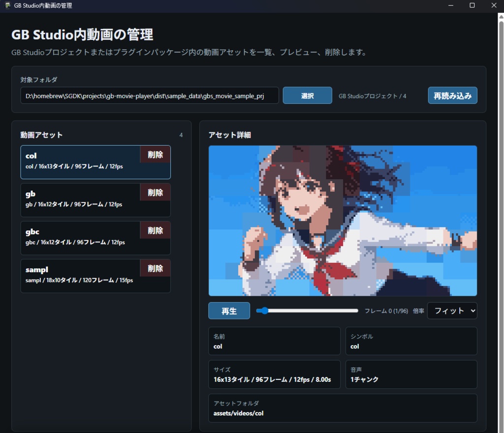Click the col value under シンボル
504x433 pixels.
pos(354,346)
